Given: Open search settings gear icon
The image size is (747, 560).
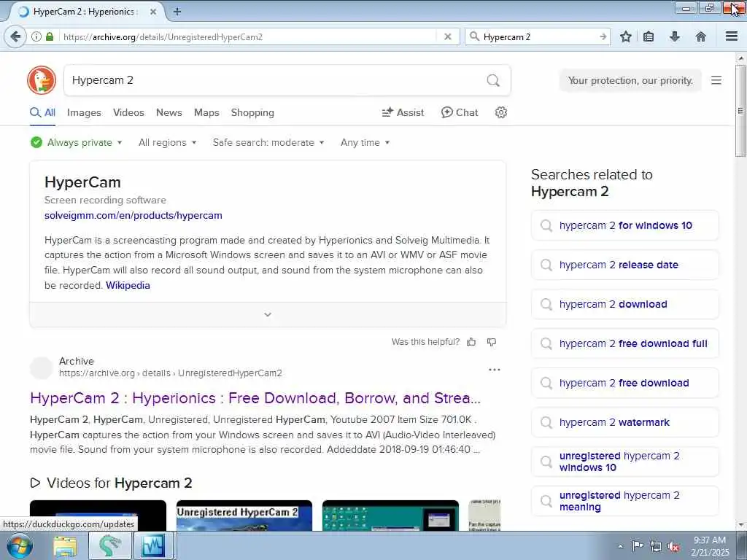Looking at the screenshot, I should pos(500,112).
